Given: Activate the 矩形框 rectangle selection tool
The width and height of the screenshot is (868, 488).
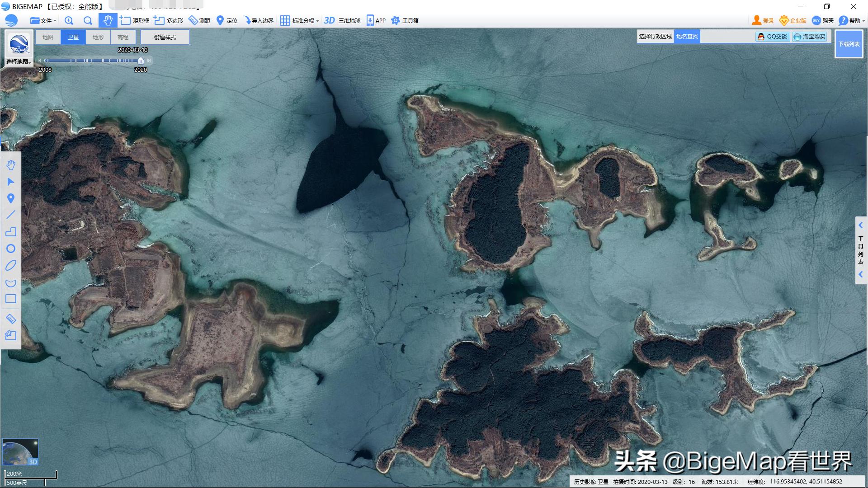Looking at the screenshot, I should click(x=133, y=20).
